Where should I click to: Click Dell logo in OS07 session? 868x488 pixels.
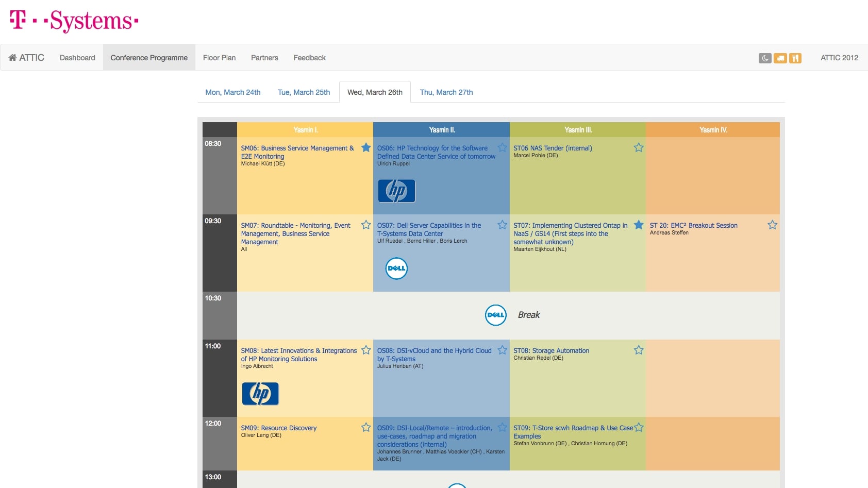coord(397,268)
